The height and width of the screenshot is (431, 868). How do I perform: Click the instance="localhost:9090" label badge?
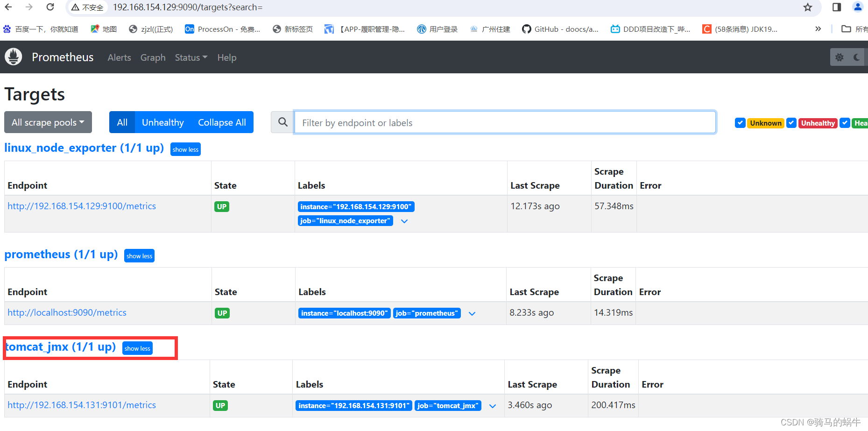pyautogui.click(x=344, y=313)
